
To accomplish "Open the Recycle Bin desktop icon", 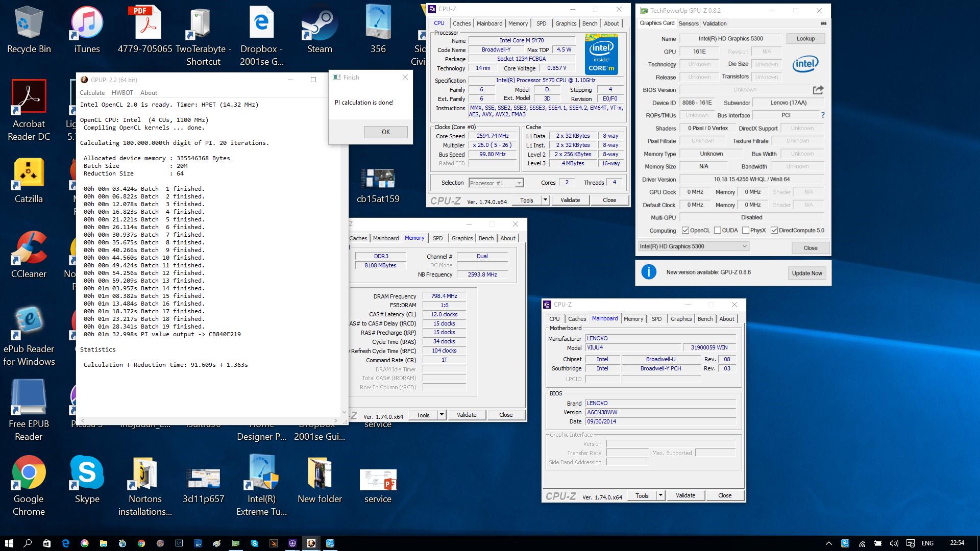I will [x=29, y=30].
